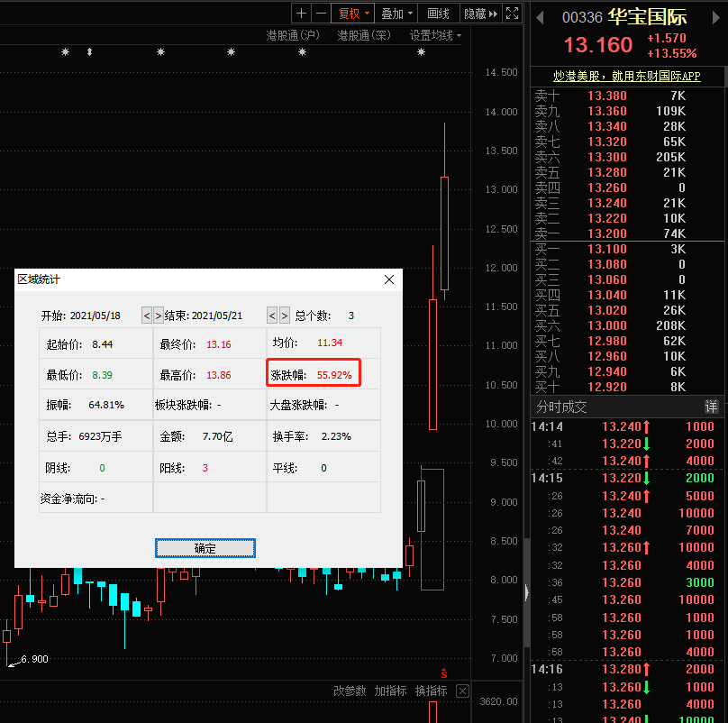
Task: Select buy order row 买十 12.920
Action: point(627,387)
